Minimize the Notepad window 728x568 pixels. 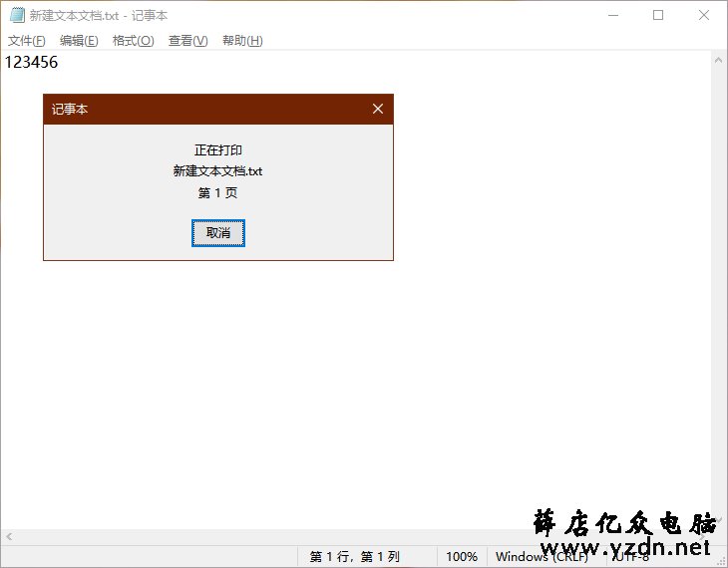coord(613,15)
